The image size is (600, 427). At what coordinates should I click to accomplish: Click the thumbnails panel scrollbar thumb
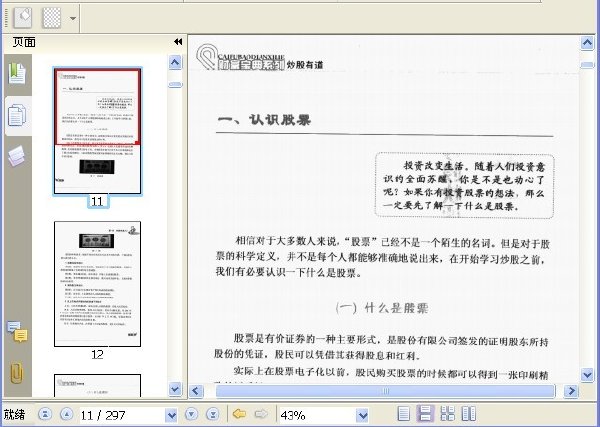pyautogui.click(x=175, y=85)
